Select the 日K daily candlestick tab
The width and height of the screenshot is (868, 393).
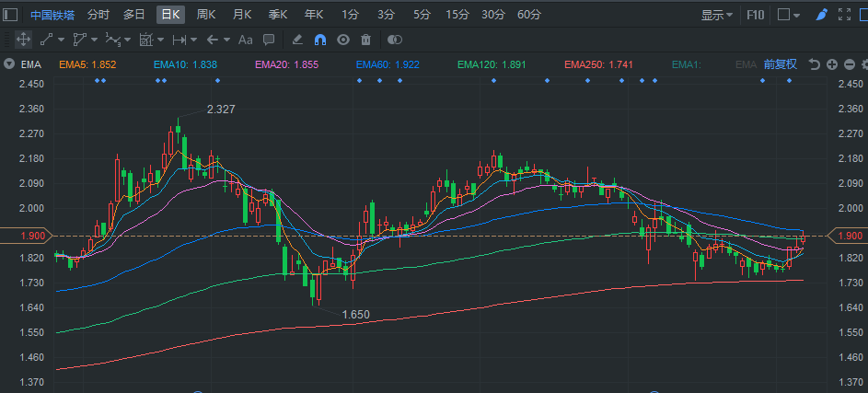170,15
